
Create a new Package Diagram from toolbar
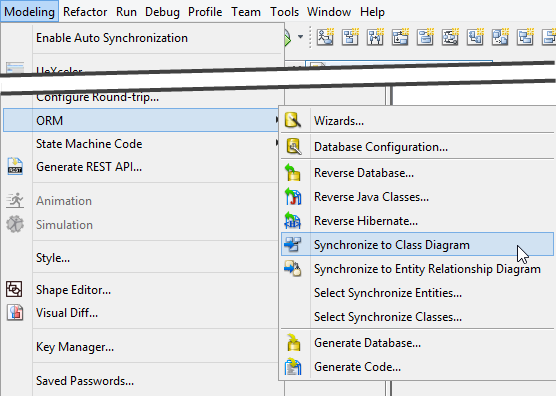pos(525,36)
